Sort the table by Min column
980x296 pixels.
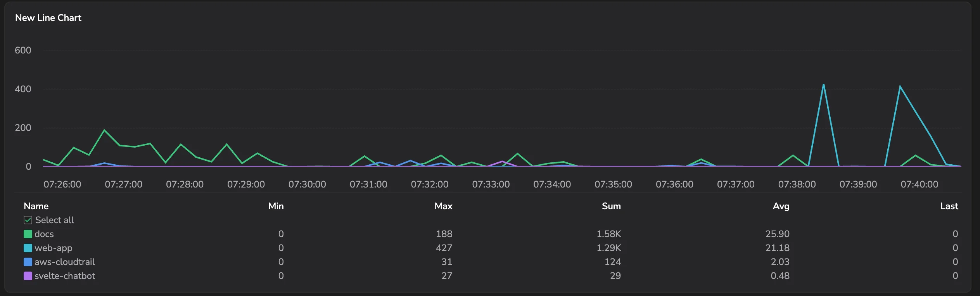point(276,206)
